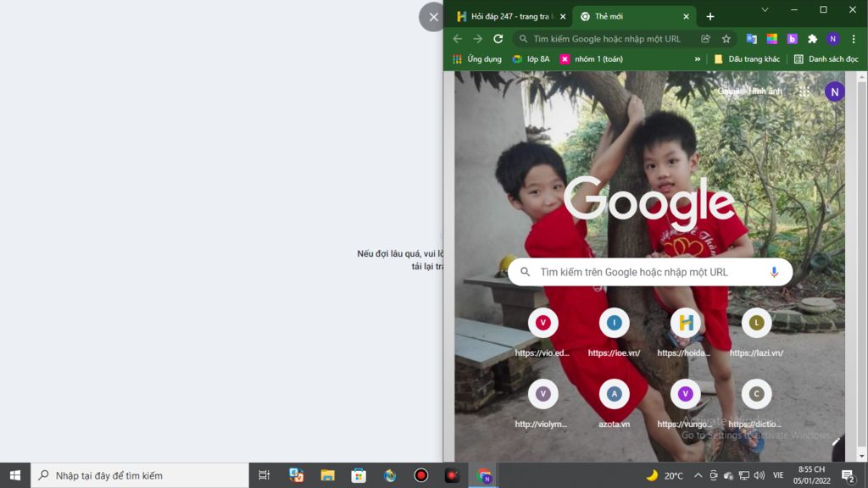The width and height of the screenshot is (868, 488).
Task: Open the lazi.vn shortcut
Action: tap(756, 334)
